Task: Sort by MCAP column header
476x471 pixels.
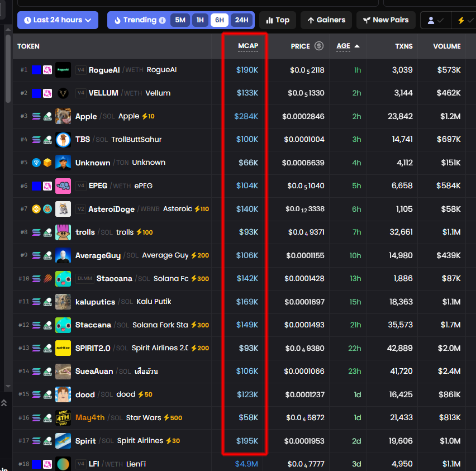Action: tap(248, 46)
